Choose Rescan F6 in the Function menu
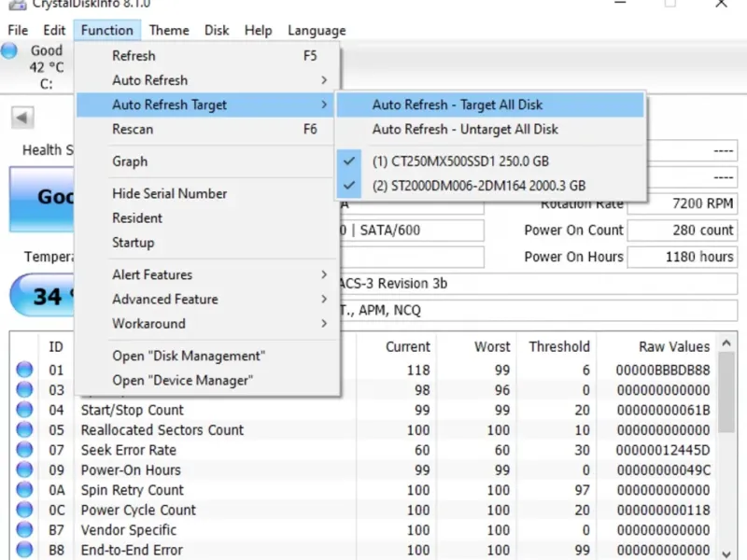The image size is (747, 560). (x=206, y=129)
